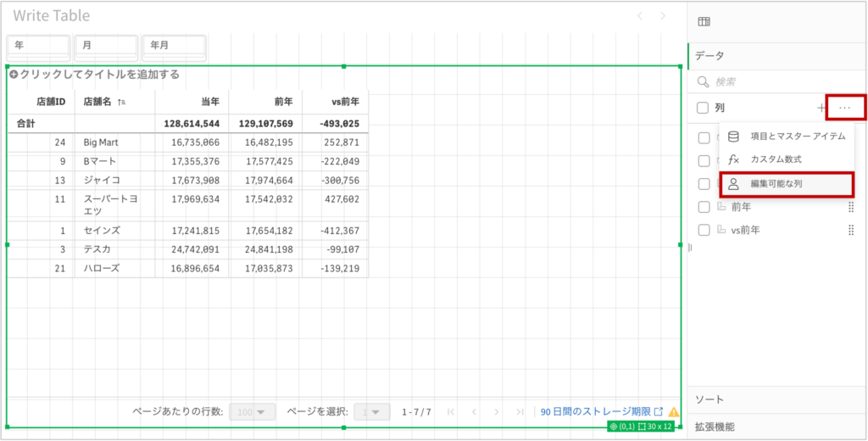868x441 pixels.
Task: Go to the next sheet arrow
Action: click(664, 16)
